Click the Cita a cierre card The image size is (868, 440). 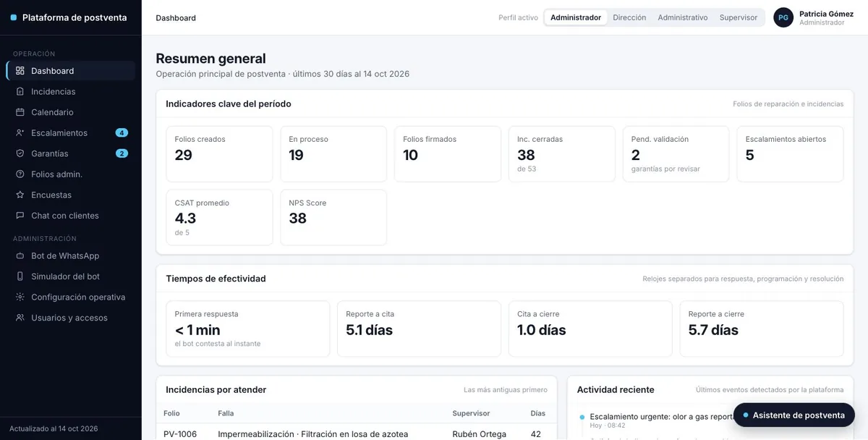click(x=590, y=329)
